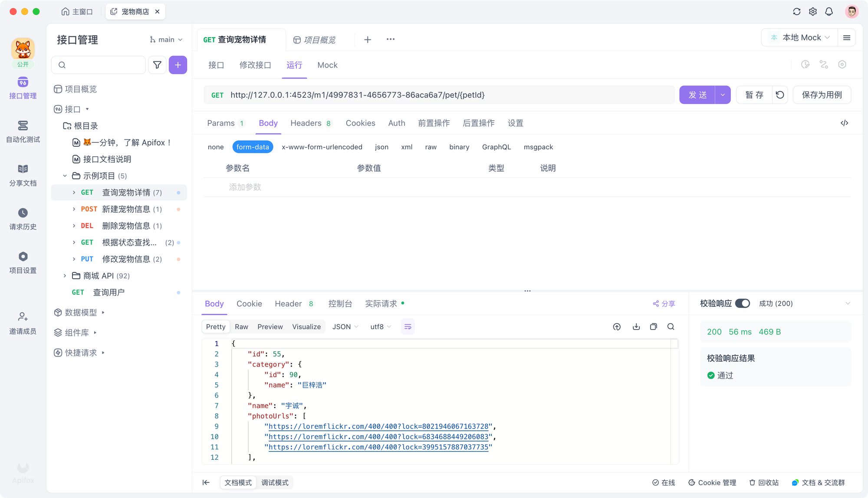Click the notification bell icon
This screenshot has width=868, height=498.
pyautogui.click(x=829, y=11)
